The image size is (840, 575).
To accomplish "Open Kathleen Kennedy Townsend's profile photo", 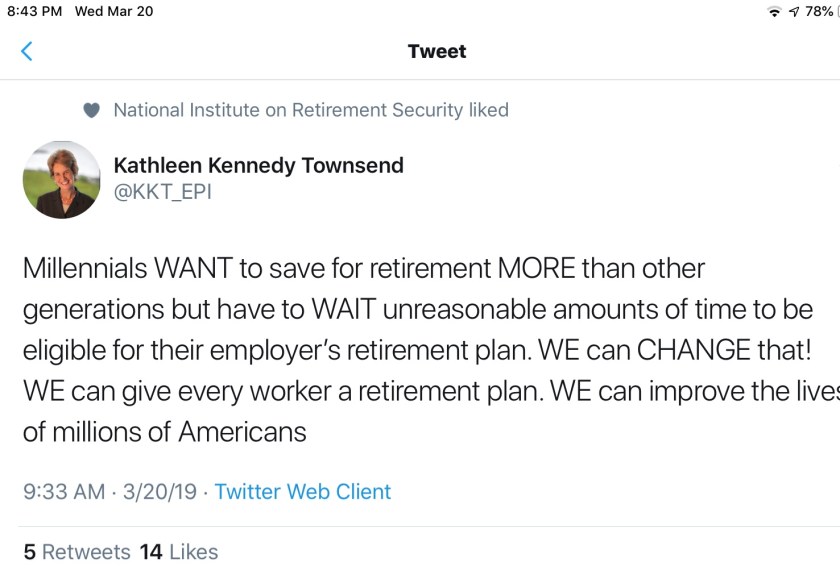I will [62, 179].
